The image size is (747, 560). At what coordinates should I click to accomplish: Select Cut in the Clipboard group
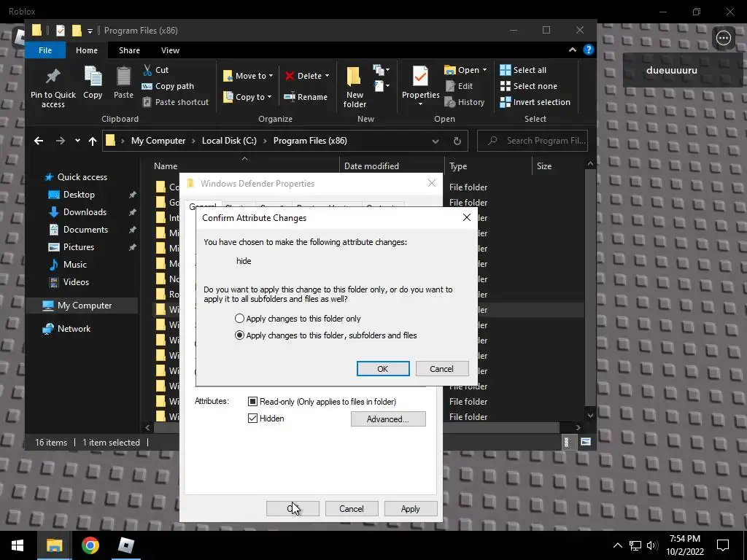(x=156, y=70)
